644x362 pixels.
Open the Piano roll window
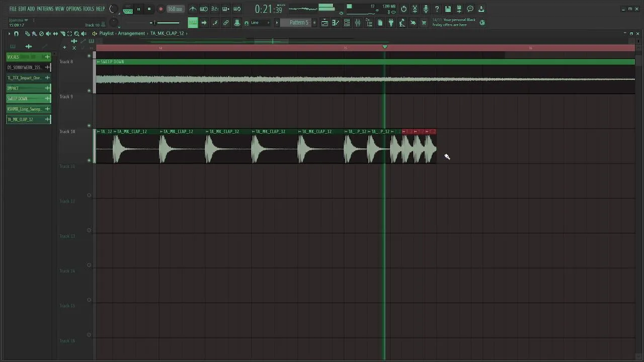click(336, 23)
